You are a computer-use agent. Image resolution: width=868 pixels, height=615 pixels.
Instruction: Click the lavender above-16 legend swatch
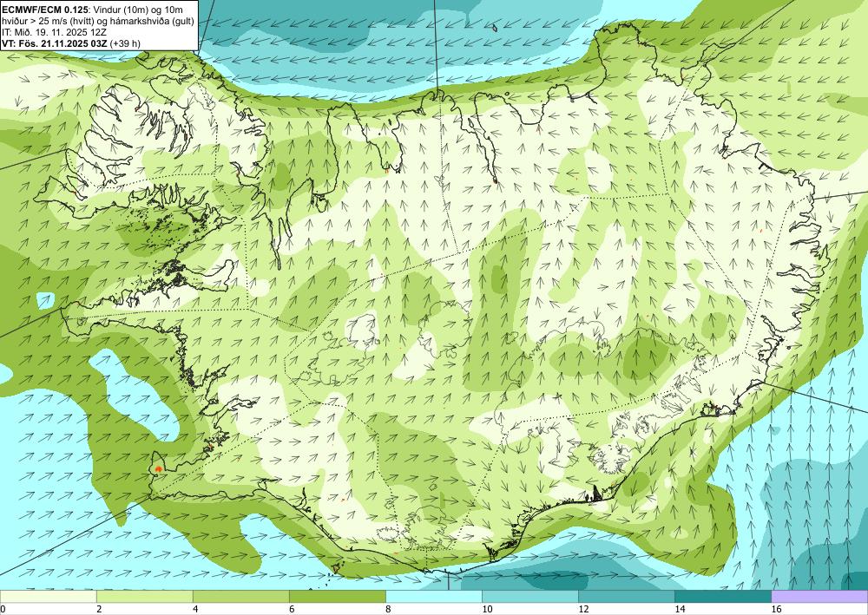click(x=819, y=596)
